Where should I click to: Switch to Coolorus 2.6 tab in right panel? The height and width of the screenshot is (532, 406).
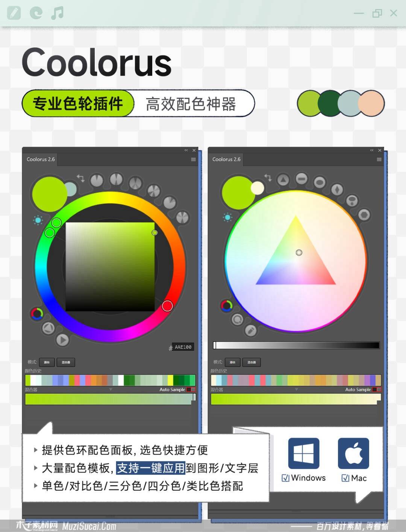(x=226, y=159)
